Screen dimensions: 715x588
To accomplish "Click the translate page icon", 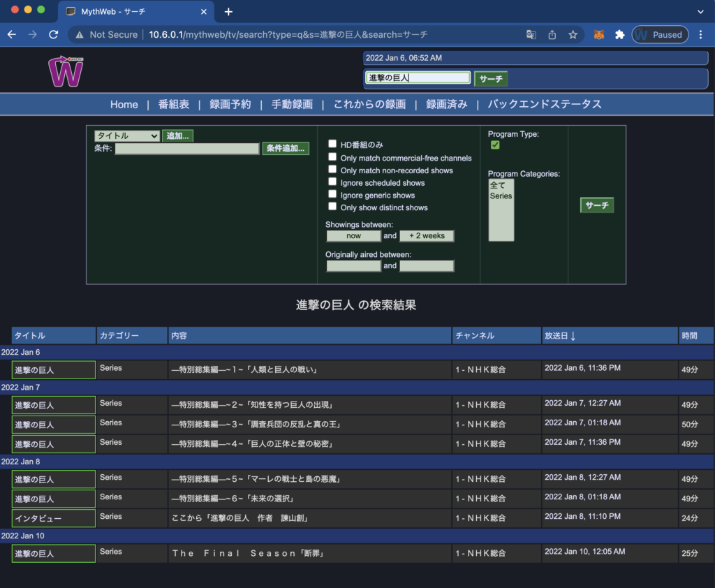I will click(x=531, y=34).
